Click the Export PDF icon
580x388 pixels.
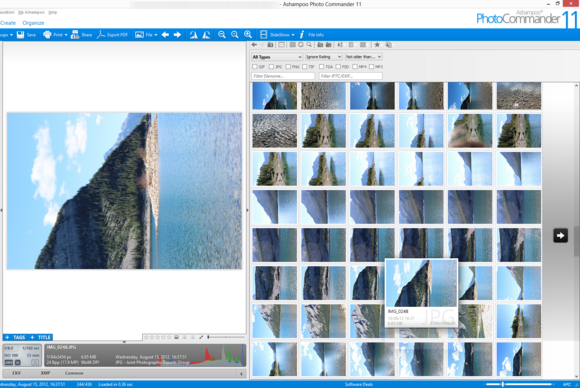[101, 35]
